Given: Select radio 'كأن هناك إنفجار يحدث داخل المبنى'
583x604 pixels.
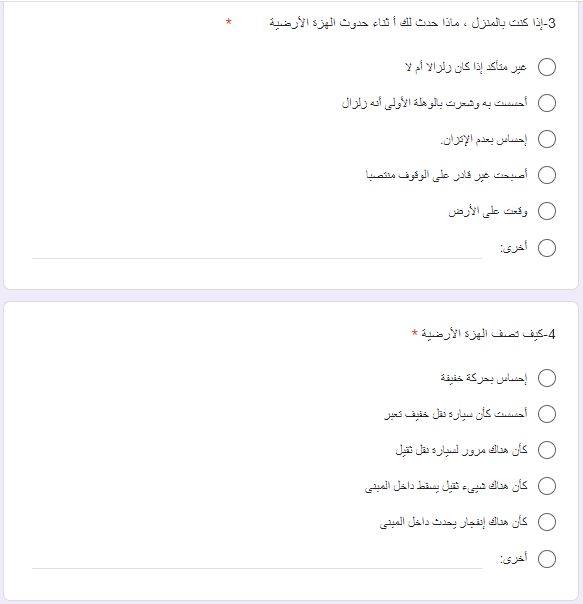Looking at the screenshot, I should (547, 522).
